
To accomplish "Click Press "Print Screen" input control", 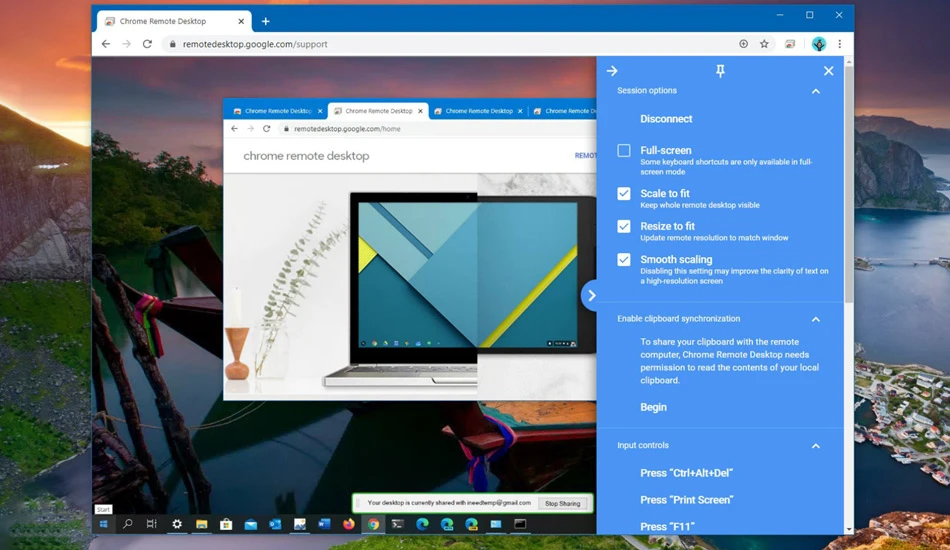I will [686, 500].
